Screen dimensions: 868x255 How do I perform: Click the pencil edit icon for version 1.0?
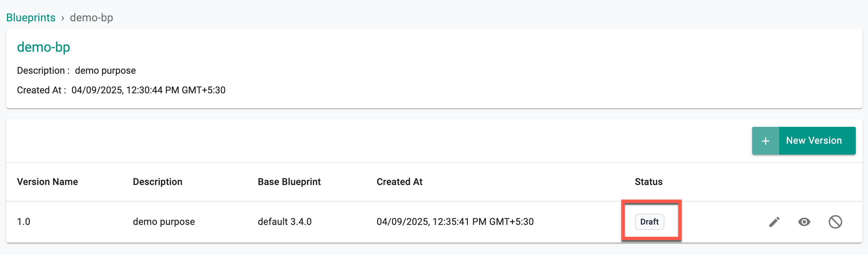click(774, 222)
